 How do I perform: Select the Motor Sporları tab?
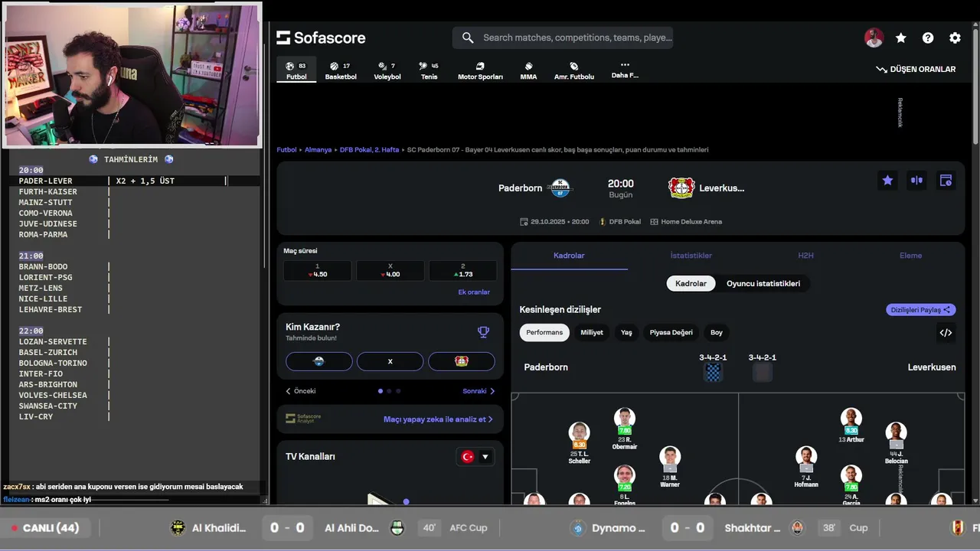tap(480, 70)
